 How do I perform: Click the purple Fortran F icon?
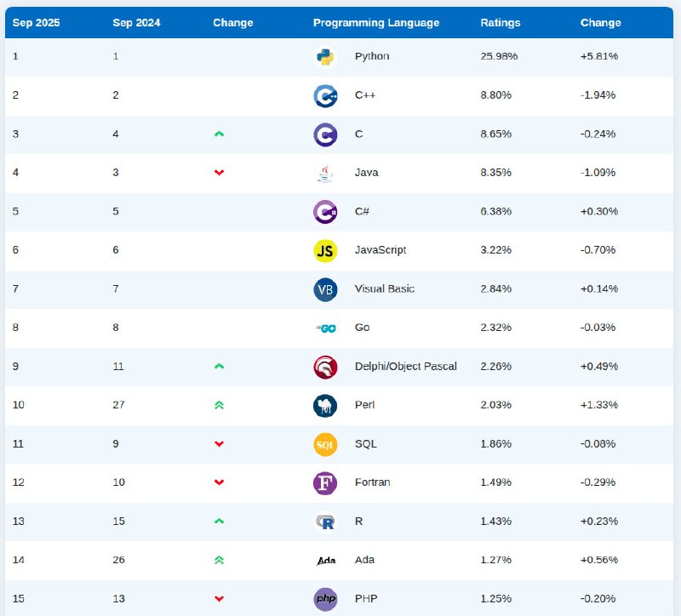[x=325, y=483]
